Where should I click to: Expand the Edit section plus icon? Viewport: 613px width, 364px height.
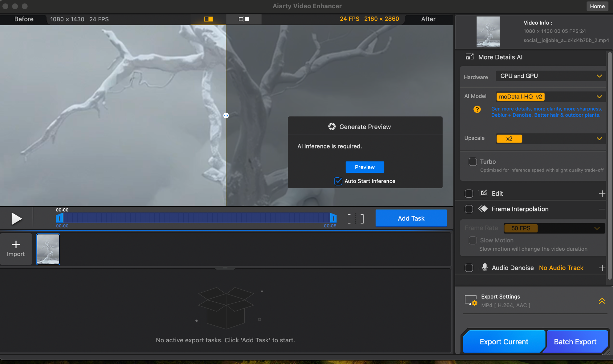pos(602,194)
